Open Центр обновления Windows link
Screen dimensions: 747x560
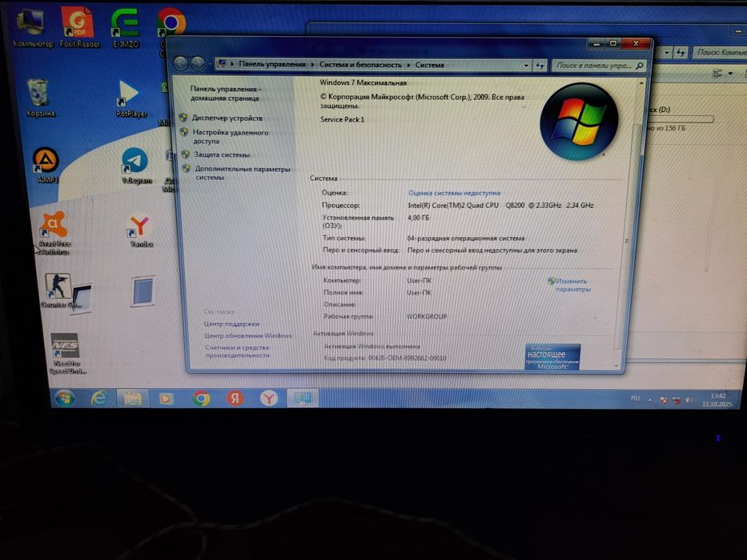coord(249,336)
